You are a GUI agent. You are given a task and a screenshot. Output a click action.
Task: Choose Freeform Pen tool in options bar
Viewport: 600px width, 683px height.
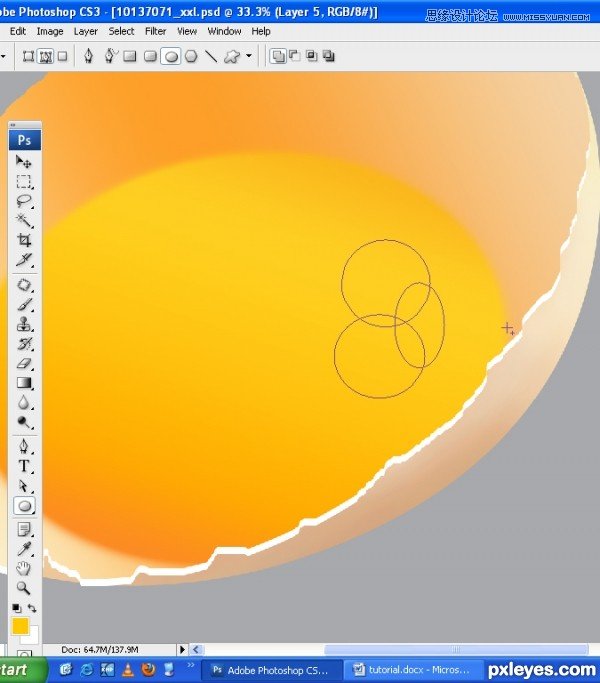click(x=110, y=56)
